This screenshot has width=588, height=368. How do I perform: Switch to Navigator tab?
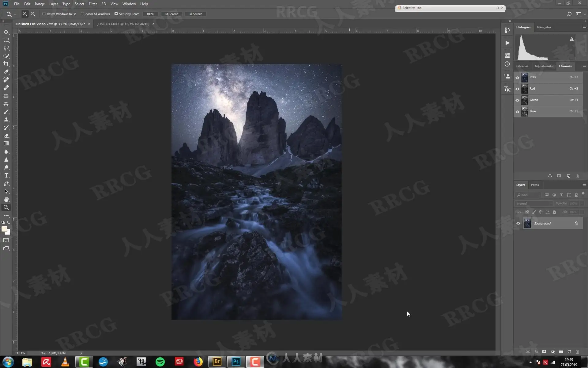pos(544,27)
